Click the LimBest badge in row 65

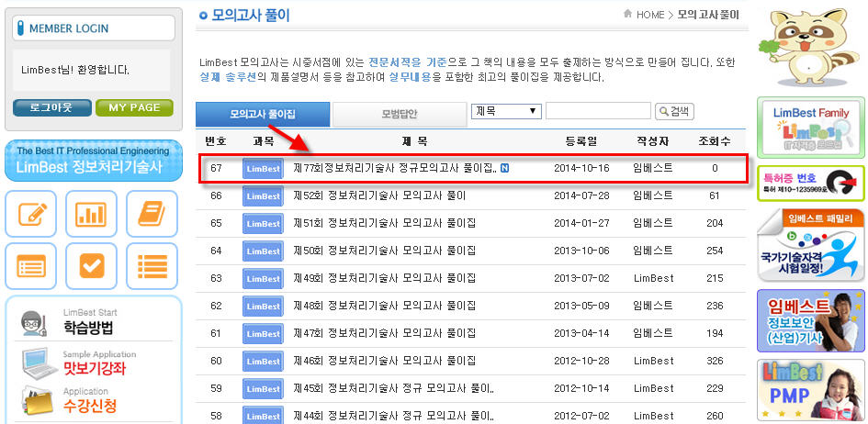point(263,224)
